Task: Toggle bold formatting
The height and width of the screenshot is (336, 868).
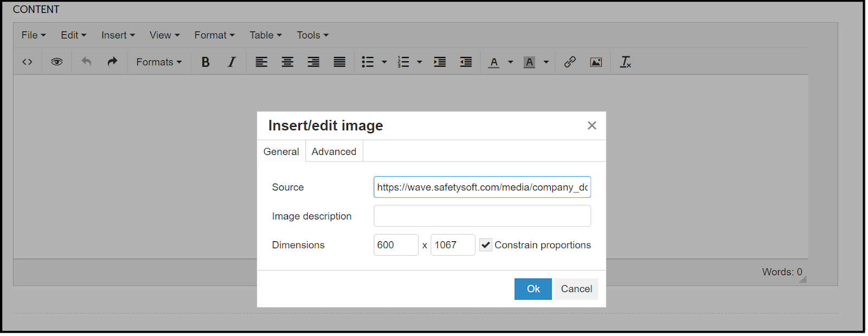Action: [x=206, y=62]
